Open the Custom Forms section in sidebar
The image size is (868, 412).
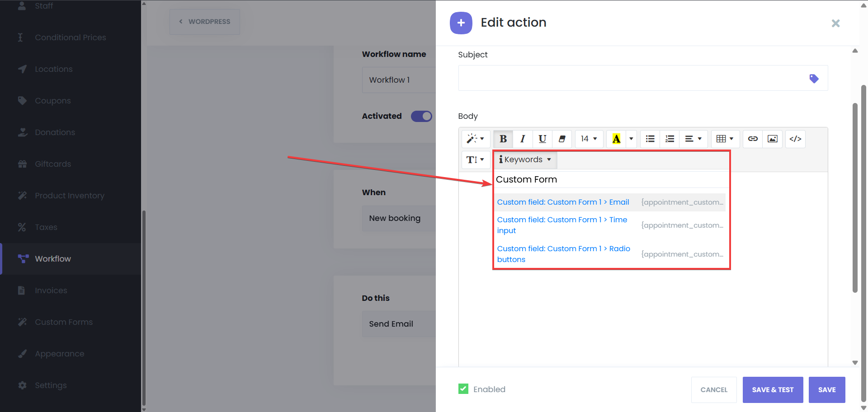coord(63,322)
